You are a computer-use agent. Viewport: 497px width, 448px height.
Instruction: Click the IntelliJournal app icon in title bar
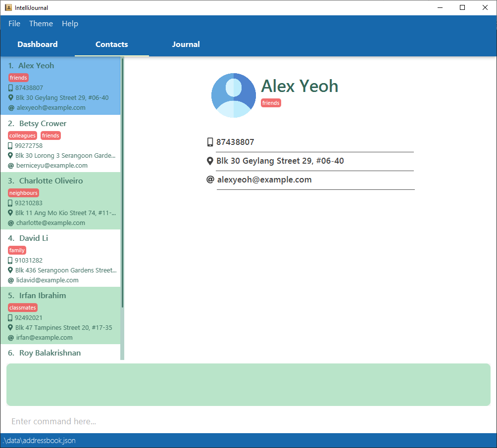tap(8, 7)
